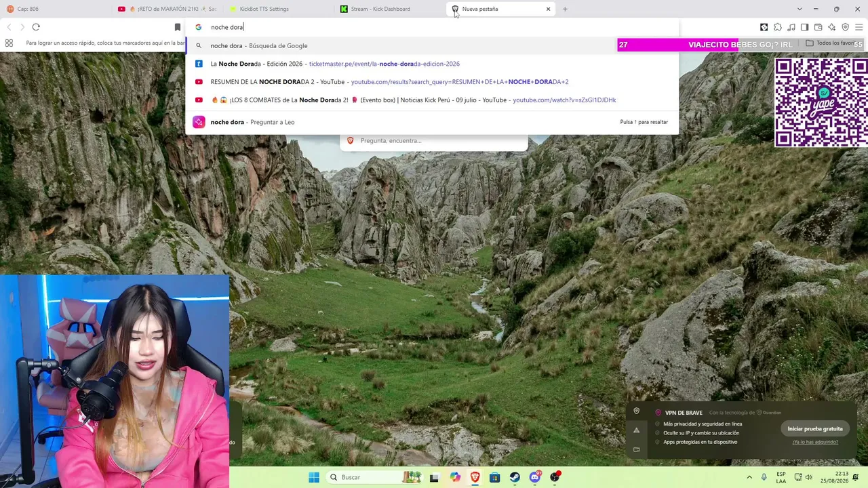Viewport: 868px width, 488px height.
Task: Open the OBS Studio taskbar icon
Action: tap(555, 477)
